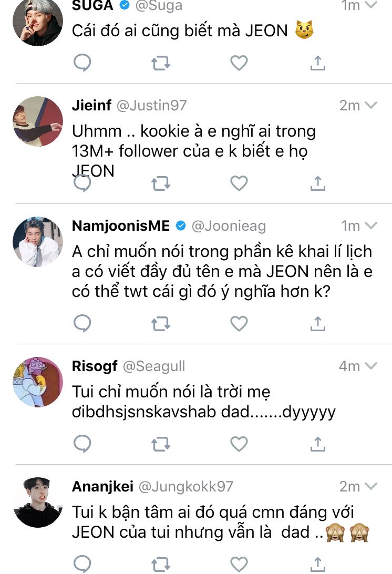
Task: Share Ananjkei's tweet
Action: tap(317, 564)
